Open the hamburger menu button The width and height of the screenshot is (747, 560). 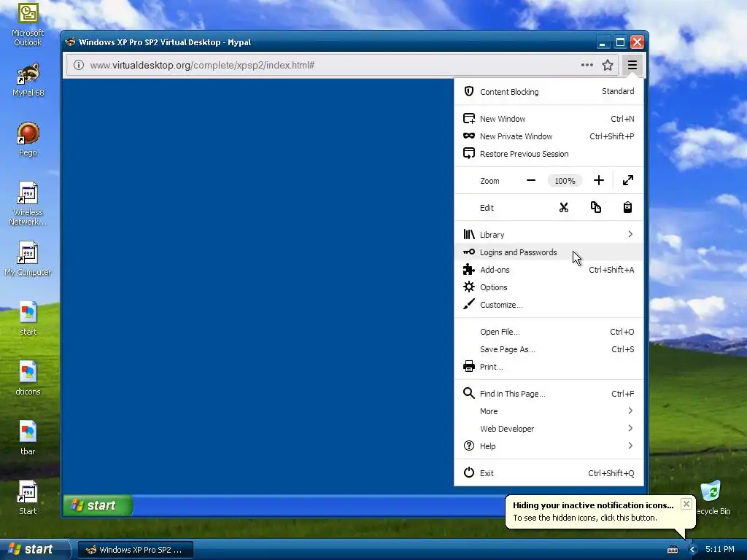(x=632, y=65)
